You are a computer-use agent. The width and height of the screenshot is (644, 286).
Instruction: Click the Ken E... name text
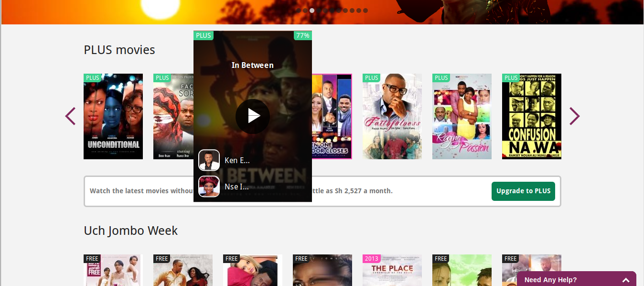pos(237,160)
